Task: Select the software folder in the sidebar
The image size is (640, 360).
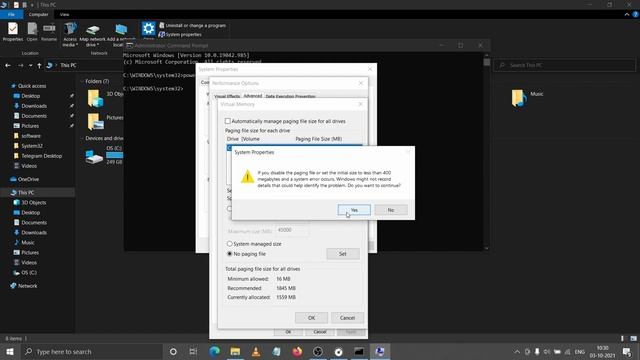Action: pos(31,136)
